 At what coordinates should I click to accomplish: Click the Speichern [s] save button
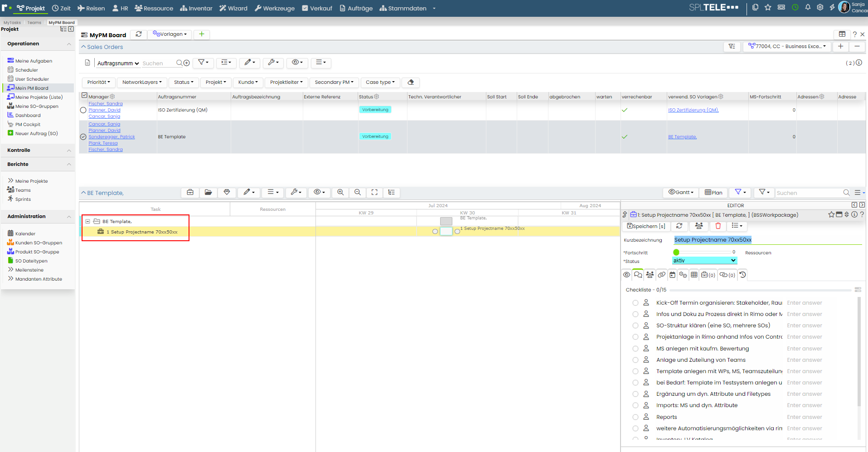pyautogui.click(x=646, y=226)
